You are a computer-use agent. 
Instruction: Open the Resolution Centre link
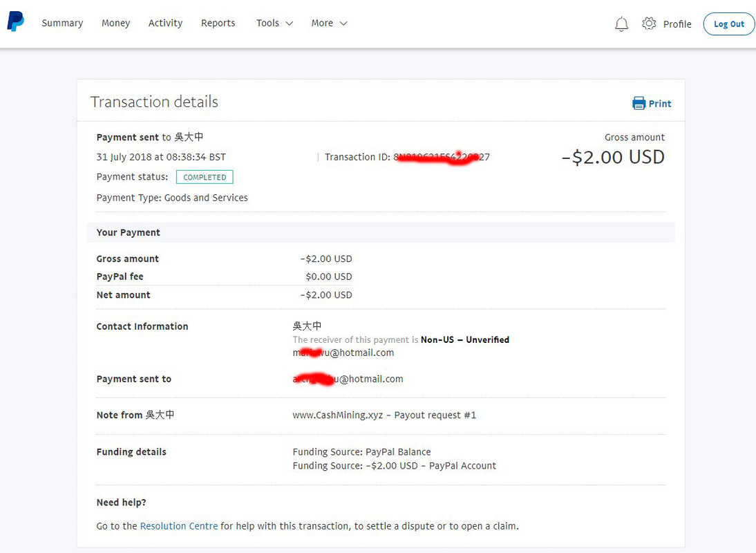coord(179,526)
